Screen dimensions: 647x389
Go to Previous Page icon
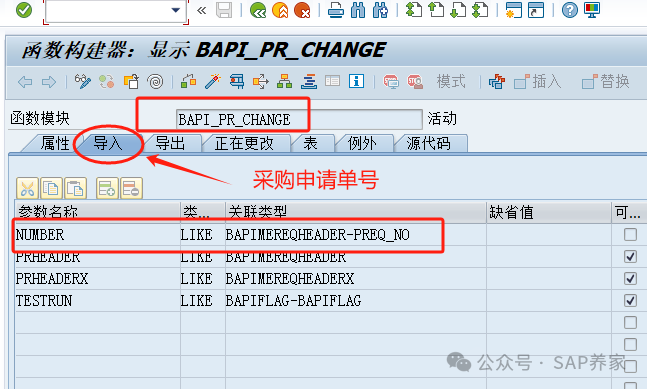(x=436, y=10)
